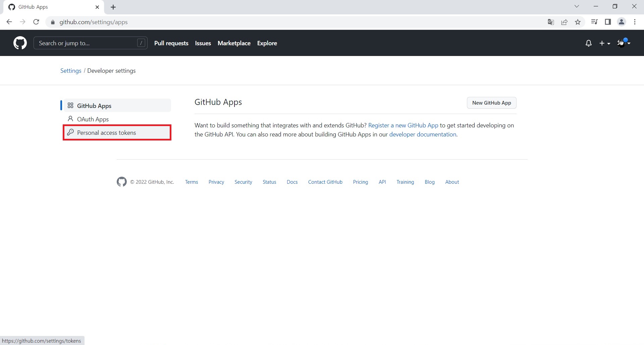
Task: Open a new browser tab
Action: pyautogui.click(x=113, y=7)
